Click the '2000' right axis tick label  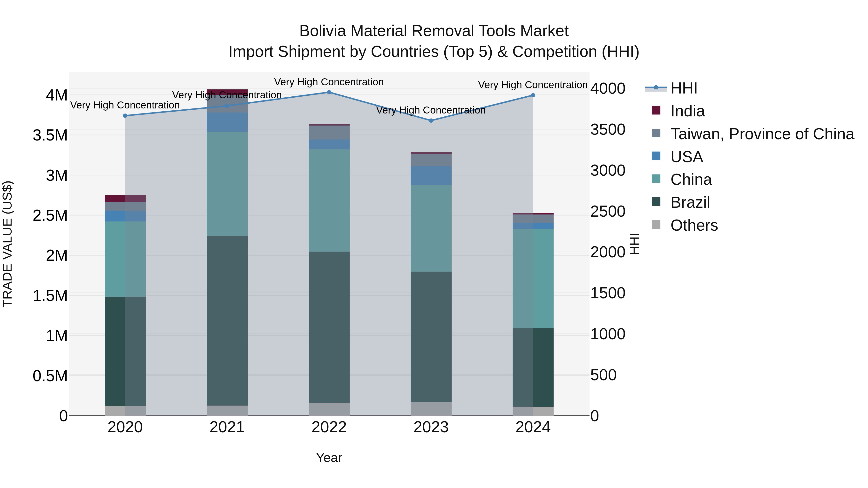click(x=608, y=252)
